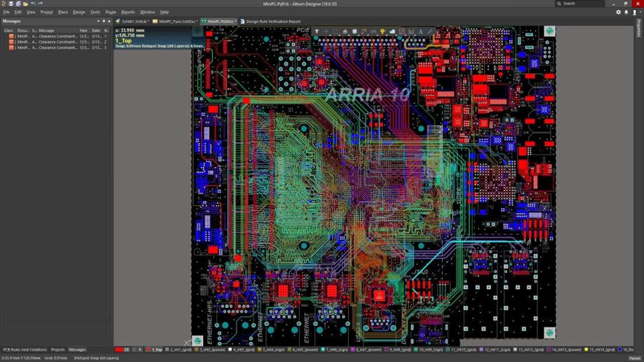Select the Place Component tool in PCB toolbar
Screen dimensions: 644x362
[x=354, y=32]
